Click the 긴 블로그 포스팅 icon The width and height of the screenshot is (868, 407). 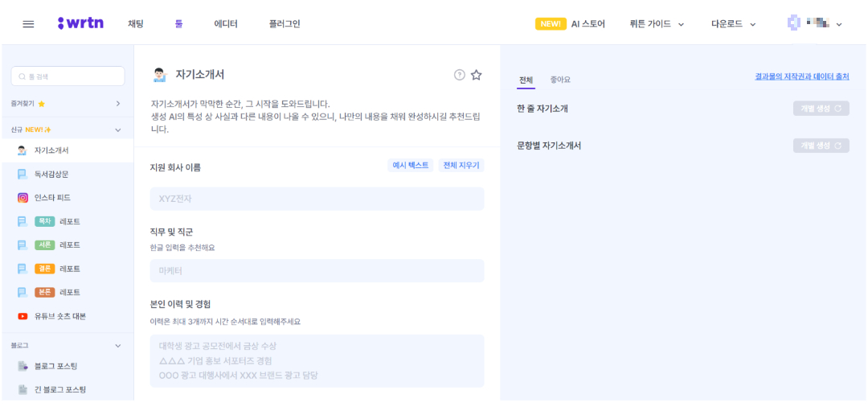23,390
